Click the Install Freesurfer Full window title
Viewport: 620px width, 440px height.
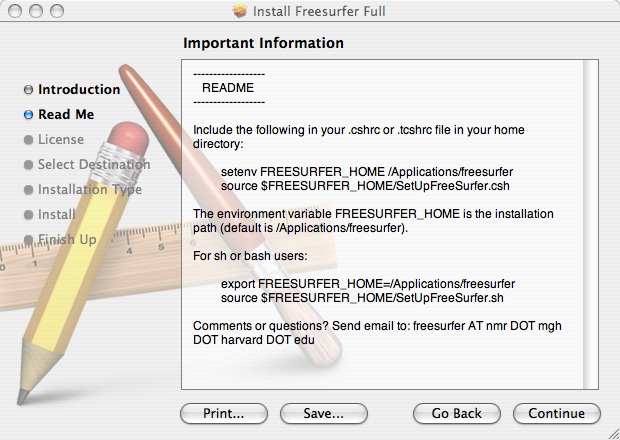(x=322, y=11)
